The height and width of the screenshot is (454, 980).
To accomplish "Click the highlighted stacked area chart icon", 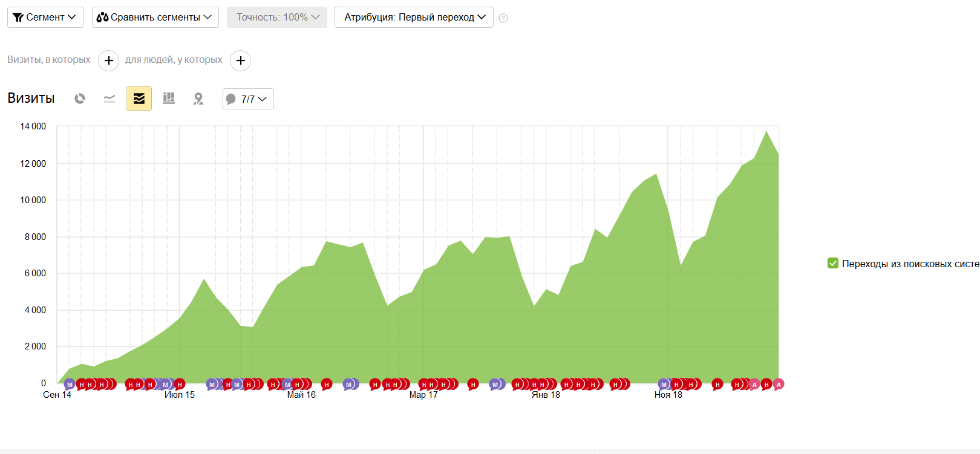I will 139,99.
